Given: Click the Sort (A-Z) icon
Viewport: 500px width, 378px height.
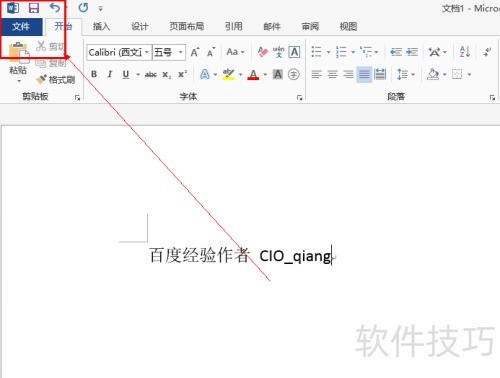Looking at the screenshot, I should point(465,52).
